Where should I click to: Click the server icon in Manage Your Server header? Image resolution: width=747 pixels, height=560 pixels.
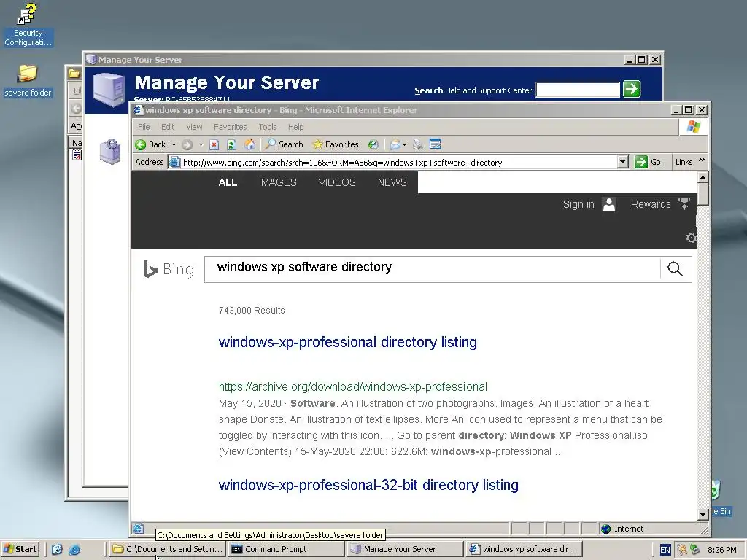(x=109, y=89)
